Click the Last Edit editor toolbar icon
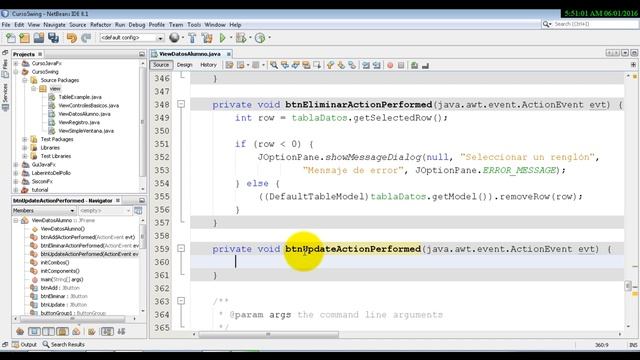This screenshot has height=360, width=640. coord(229,65)
